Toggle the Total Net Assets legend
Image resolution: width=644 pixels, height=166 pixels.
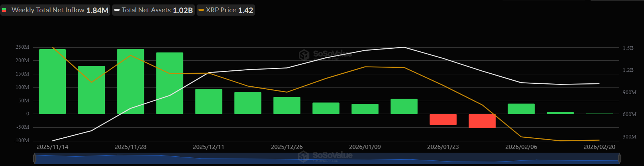(153, 10)
